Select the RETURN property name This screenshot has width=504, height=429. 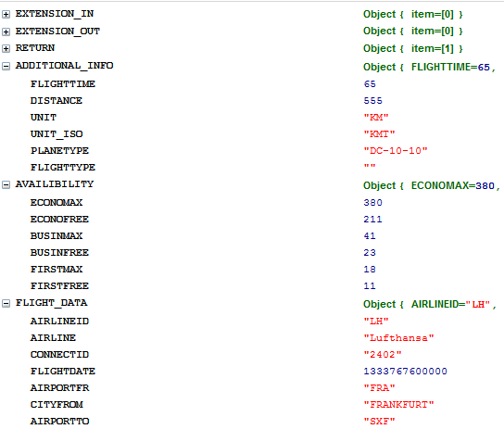click(x=35, y=48)
